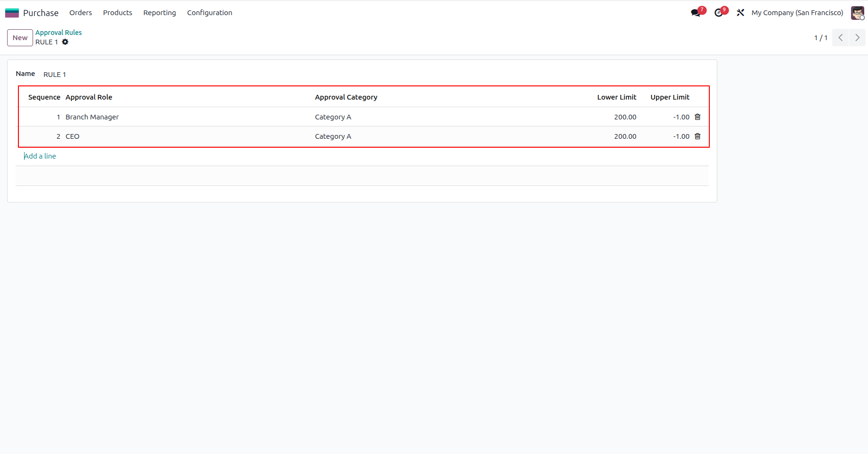Open the gear actions menu beside RULE 1

coord(65,42)
